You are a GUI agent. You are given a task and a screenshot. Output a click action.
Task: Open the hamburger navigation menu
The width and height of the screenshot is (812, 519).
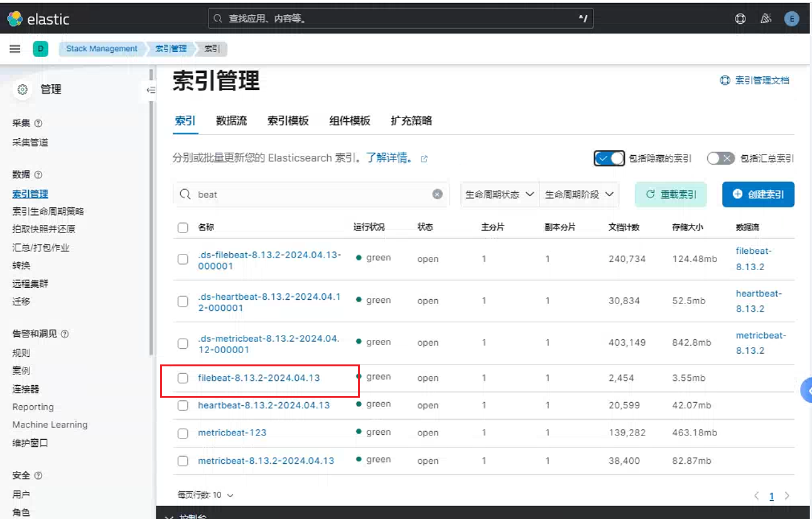(x=15, y=48)
